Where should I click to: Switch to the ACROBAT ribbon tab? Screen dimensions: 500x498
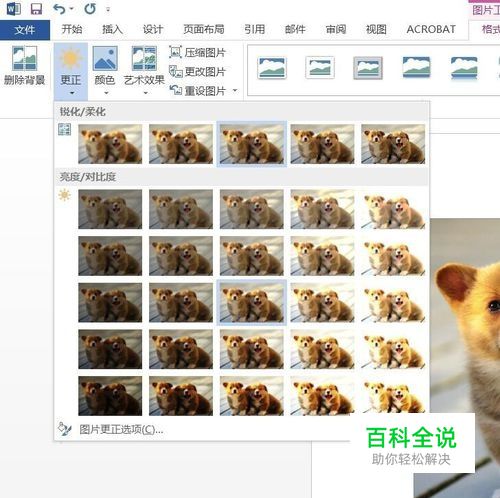(x=431, y=29)
